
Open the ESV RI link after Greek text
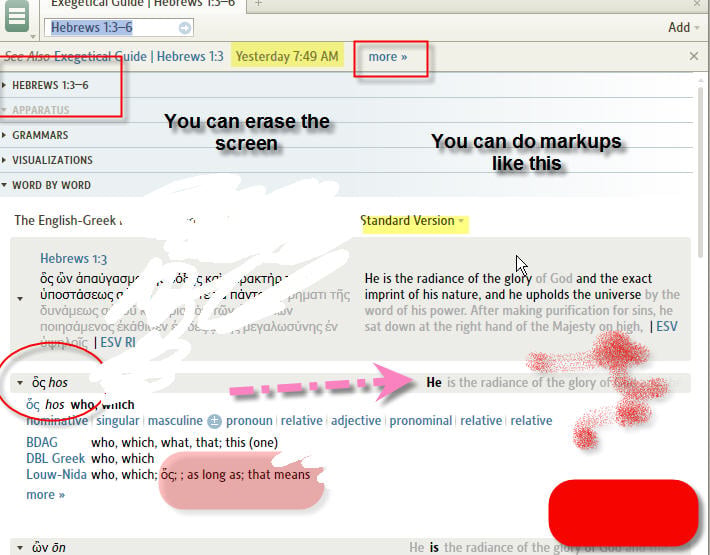118,343
